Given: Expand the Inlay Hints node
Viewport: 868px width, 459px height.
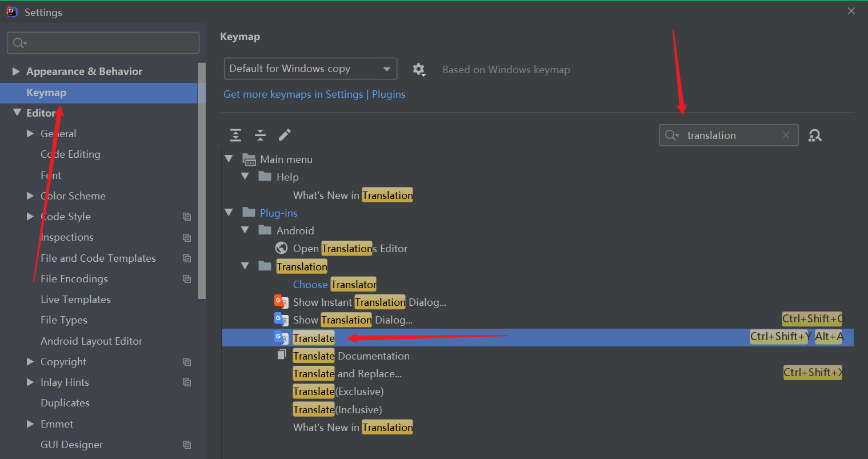Looking at the screenshot, I should point(30,382).
